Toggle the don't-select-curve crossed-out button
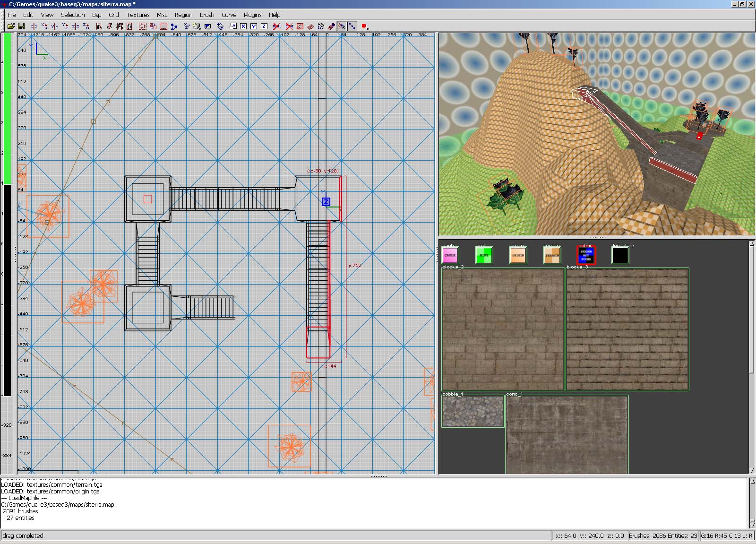 [290, 26]
